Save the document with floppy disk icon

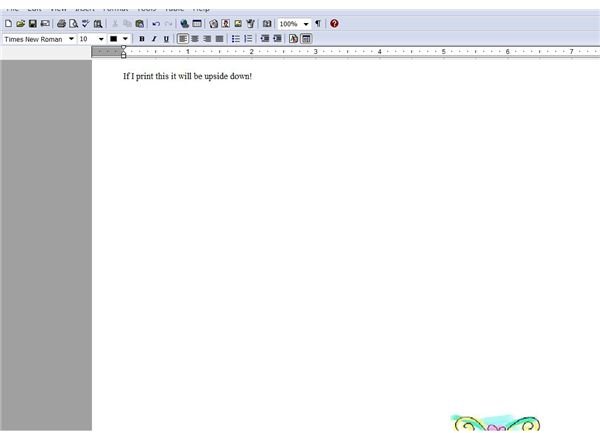pyautogui.click(x=33, y=24)
